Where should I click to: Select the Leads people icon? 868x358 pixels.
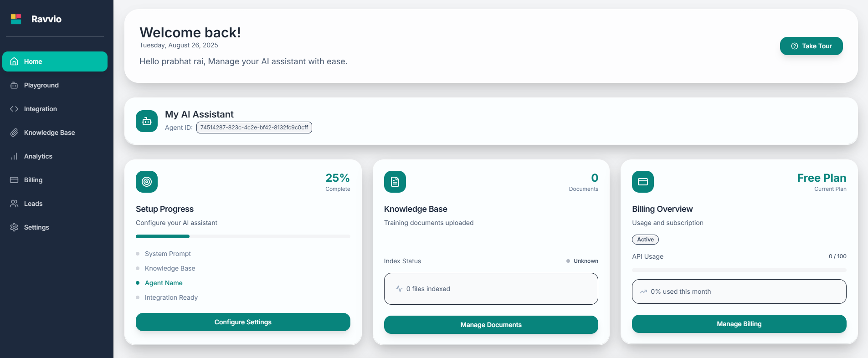14,204
